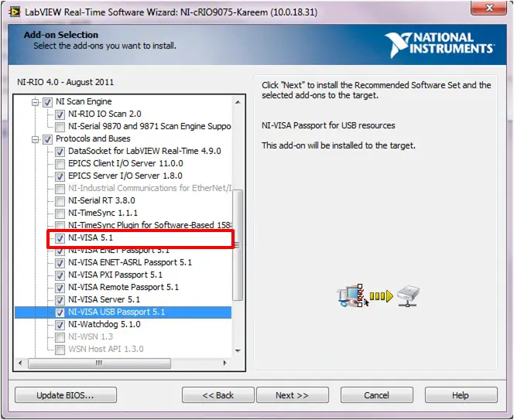Select the NI-Watchdog 5.1.0 row label
514x420 pixels.
tap(105, 324)
